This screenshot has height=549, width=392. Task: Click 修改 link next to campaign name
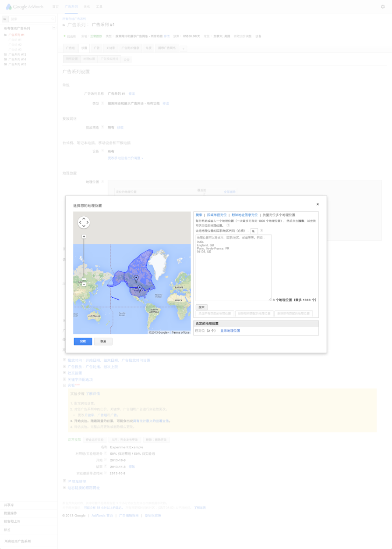point(132,93)
